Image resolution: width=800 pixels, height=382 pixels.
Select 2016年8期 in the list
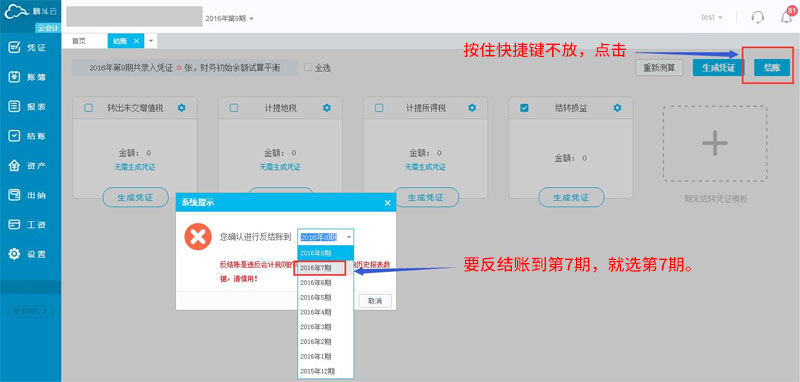point(326,252)
